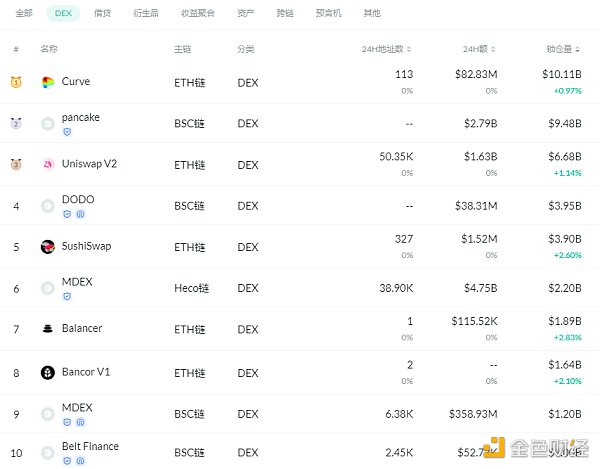Open the Heco链 MDEX project link
The width and height of the screenshot is (600, 469).
click(77, 282)
